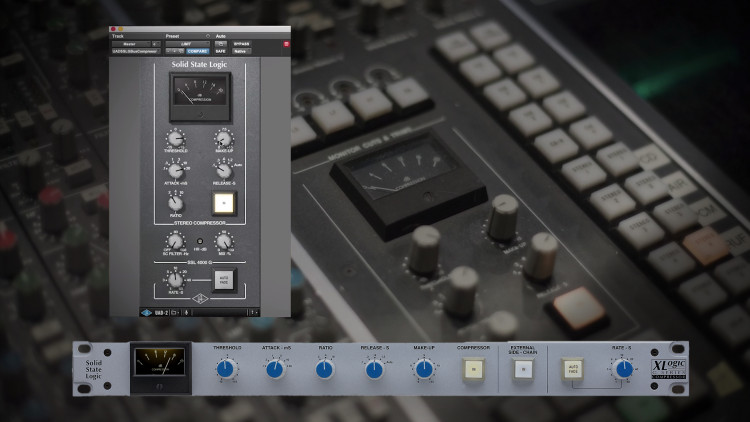Viewport: 750px width, 422px height.
Task: Click the previous preset minus button
Action: tap(169, 51)
